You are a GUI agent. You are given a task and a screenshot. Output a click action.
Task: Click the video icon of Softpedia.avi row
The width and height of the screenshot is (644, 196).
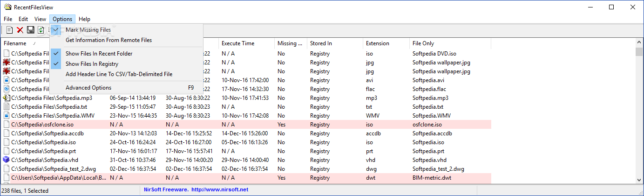click(x=7, y=80)
